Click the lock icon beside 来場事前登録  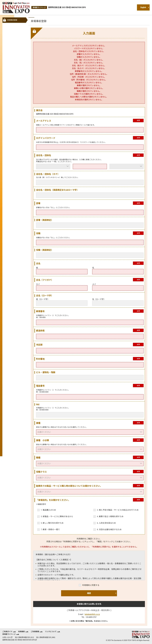pyautogui.click(x=4, y=20)
